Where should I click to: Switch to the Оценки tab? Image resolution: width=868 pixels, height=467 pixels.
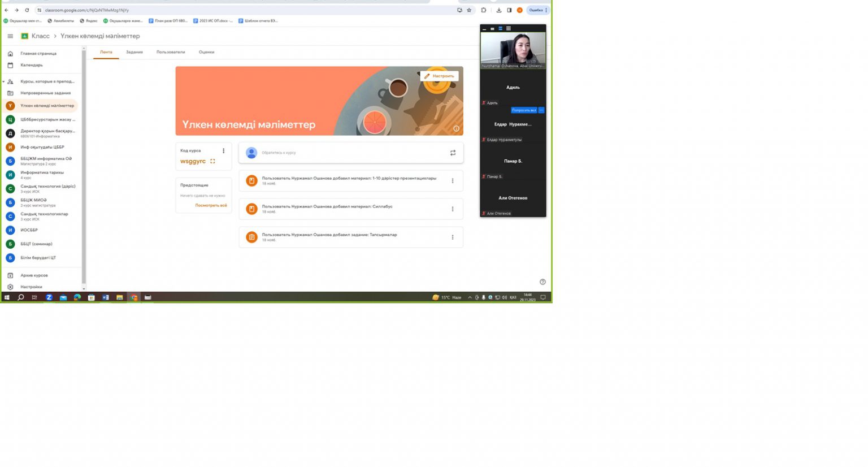206,52
